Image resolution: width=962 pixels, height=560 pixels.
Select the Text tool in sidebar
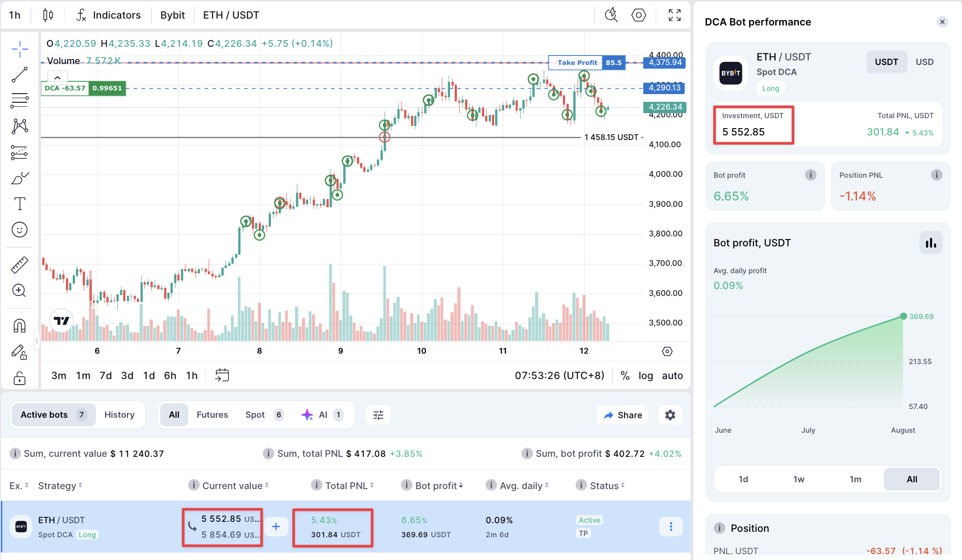pyautogui.click(x=20, y=204)
